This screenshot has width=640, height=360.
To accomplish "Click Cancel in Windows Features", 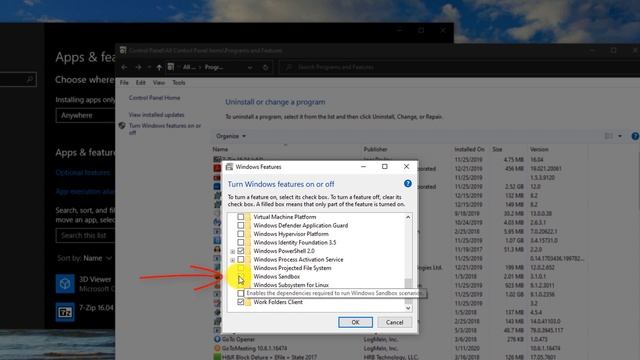I will pos(394,322).
